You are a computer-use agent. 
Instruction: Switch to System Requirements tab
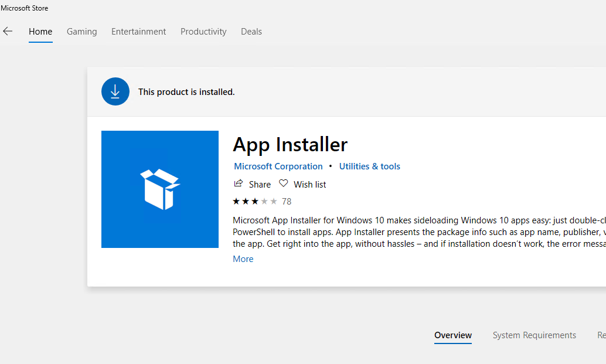pos(534,335)
